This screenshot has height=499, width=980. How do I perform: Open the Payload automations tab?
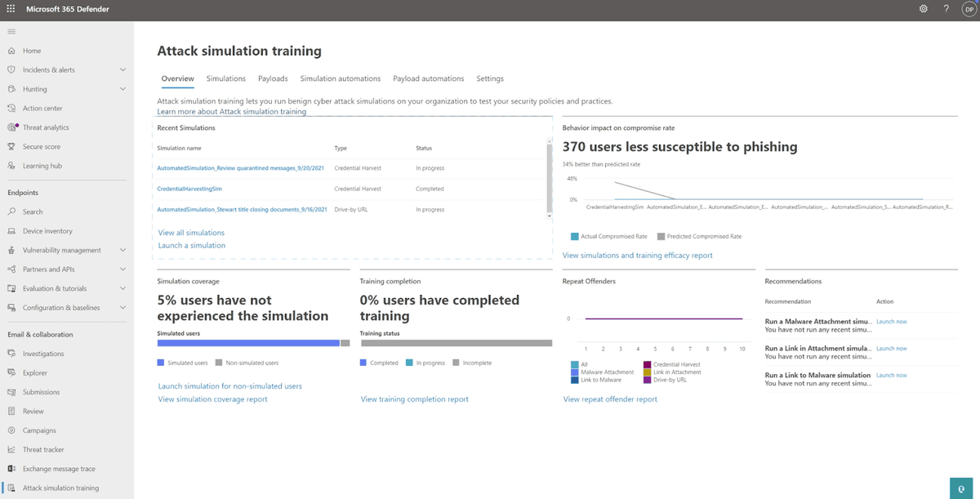pos(428,78)
